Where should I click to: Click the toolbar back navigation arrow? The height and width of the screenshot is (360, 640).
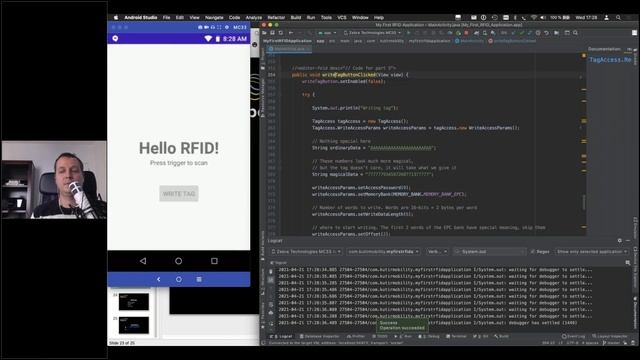(291, 33)
